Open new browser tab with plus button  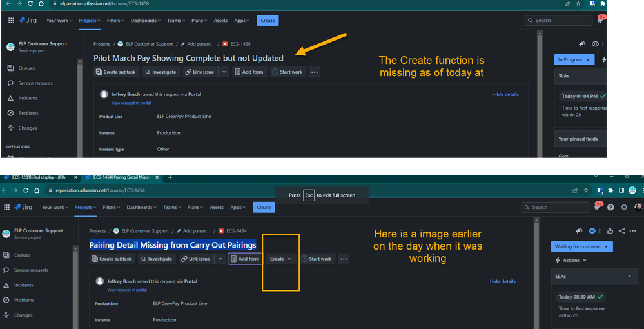(170, 177)
